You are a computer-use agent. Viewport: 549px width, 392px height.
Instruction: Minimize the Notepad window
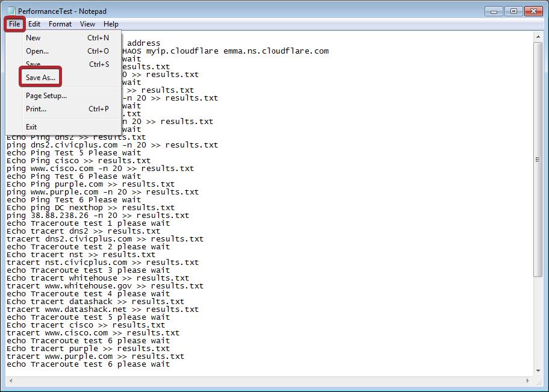click(x=494, y=11)
